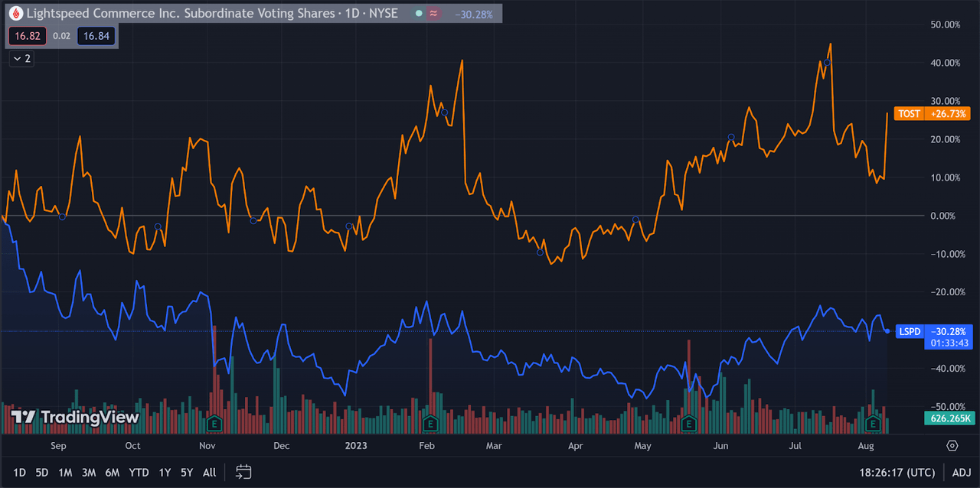
Task: Select the 3M time range
Action: tap(89, 472)
